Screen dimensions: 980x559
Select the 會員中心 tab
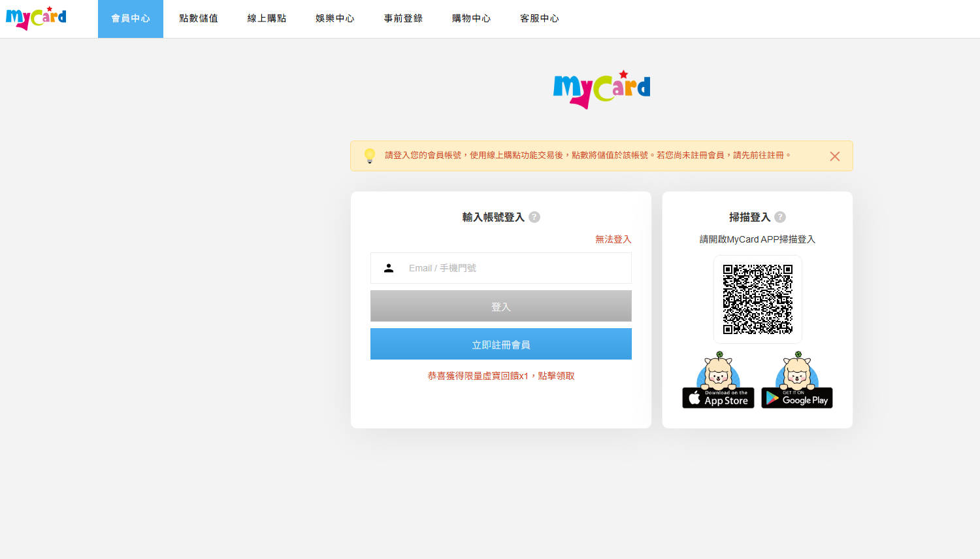[x=131, y=18]
